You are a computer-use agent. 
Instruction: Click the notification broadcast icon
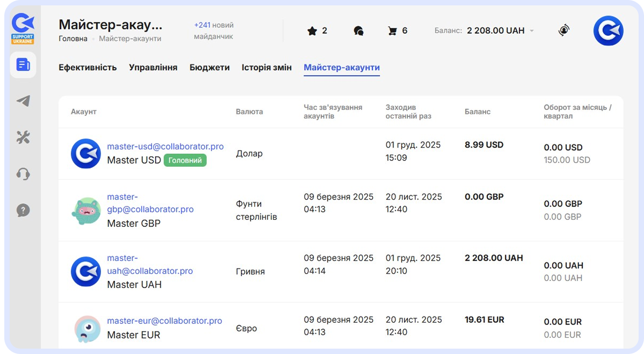click(x=563, y=31)
